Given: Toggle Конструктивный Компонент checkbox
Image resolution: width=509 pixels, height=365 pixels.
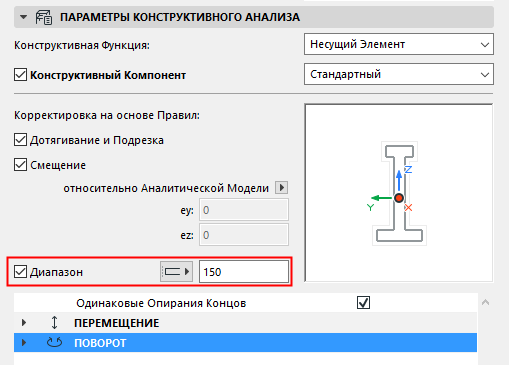Looking at the screenshot, I should [20, 75].
